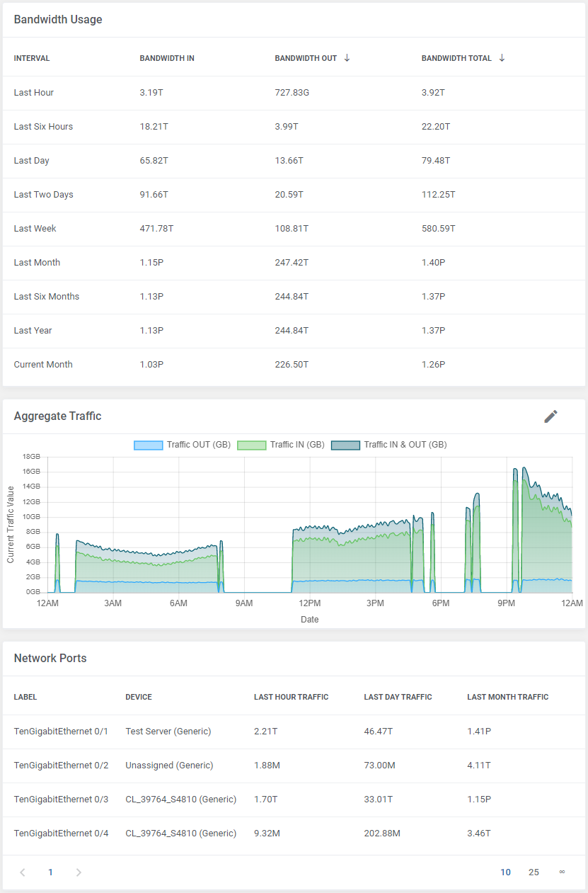Select page 1 in pagination

50,872
